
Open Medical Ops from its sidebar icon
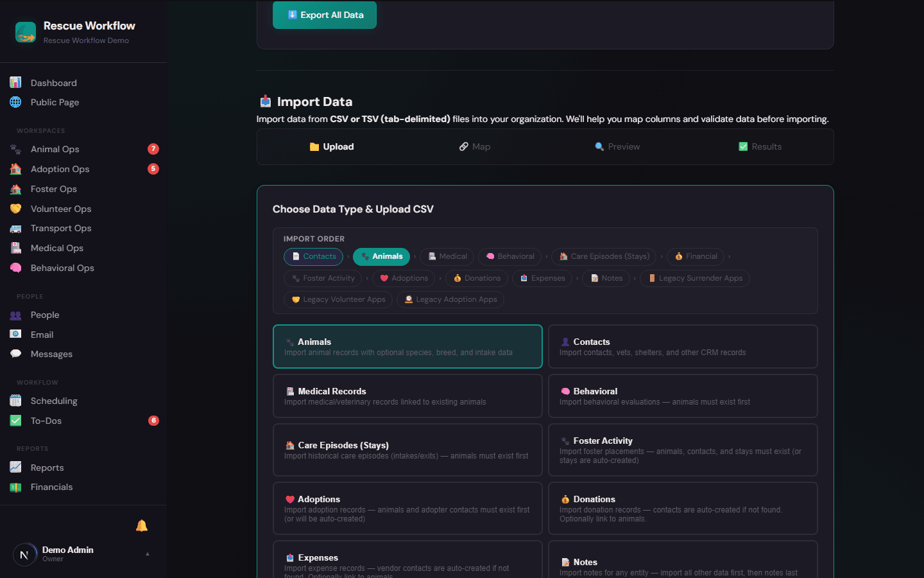(x=16, y=248)
